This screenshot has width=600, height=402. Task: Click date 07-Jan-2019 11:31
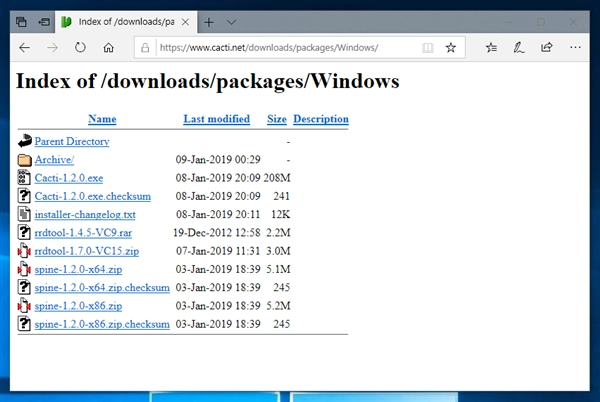coord(218,251)
